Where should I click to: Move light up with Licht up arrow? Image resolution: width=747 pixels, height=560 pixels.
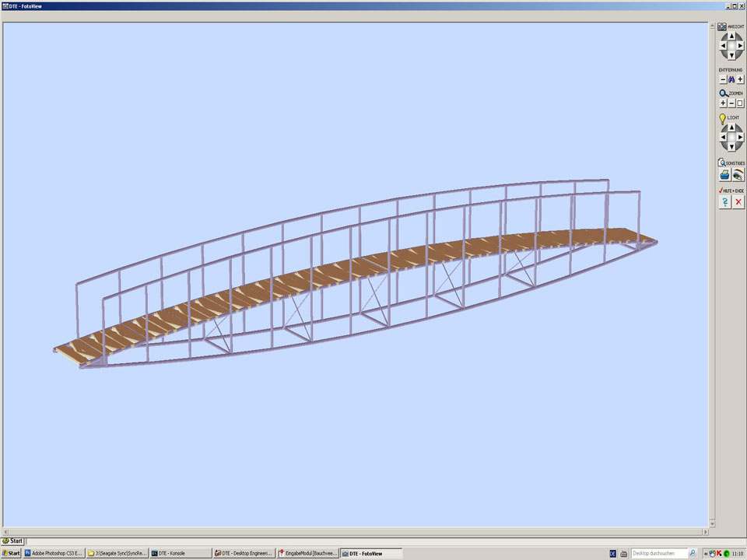[x=731, y=127]
